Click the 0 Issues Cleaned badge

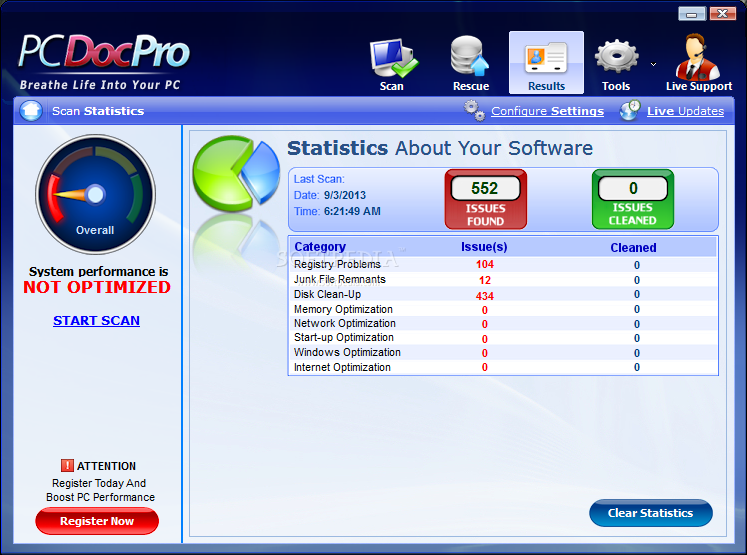[x=633, y=199]
